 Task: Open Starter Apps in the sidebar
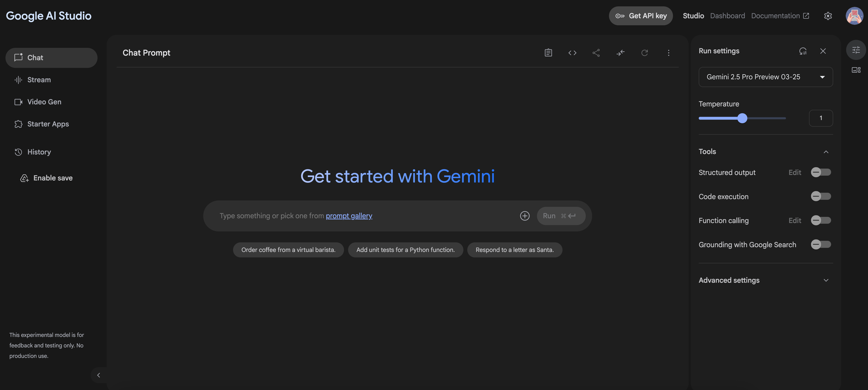[51, 124]
